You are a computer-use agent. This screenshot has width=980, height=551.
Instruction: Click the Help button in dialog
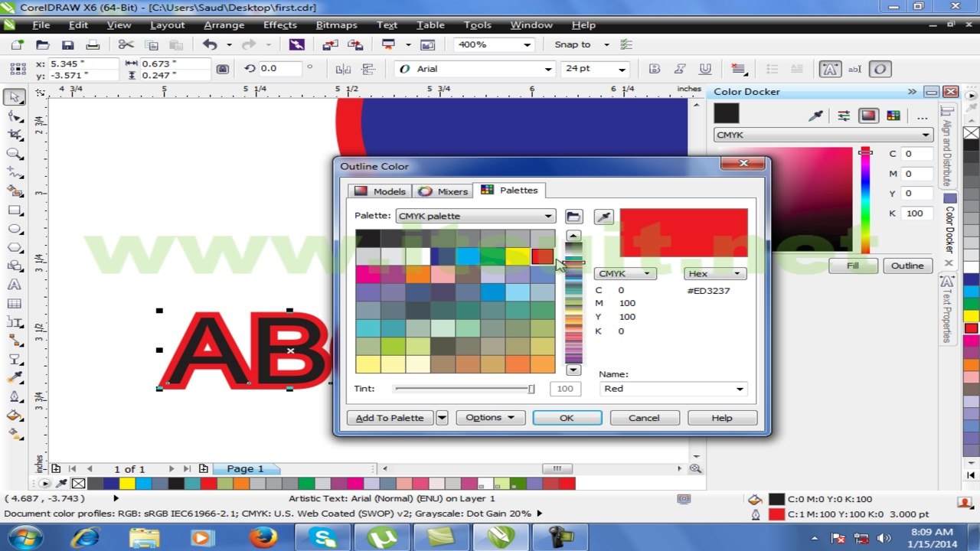click(722, 418)
